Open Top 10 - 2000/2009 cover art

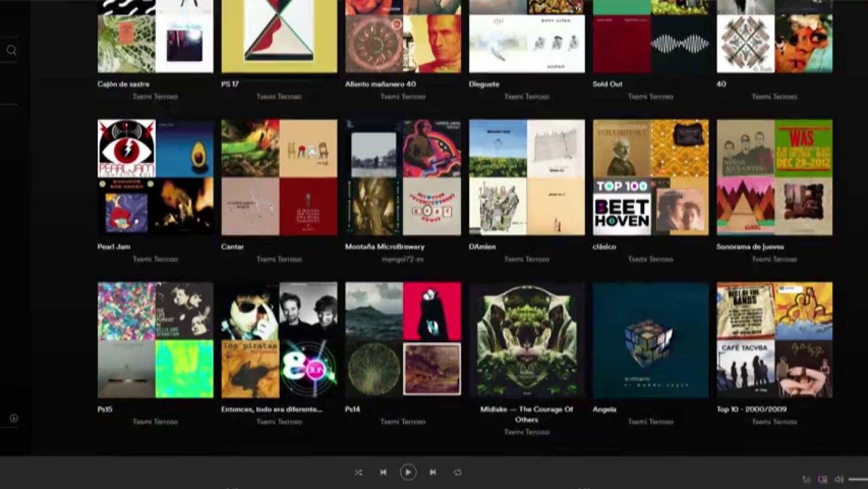[x=775, y=340]
